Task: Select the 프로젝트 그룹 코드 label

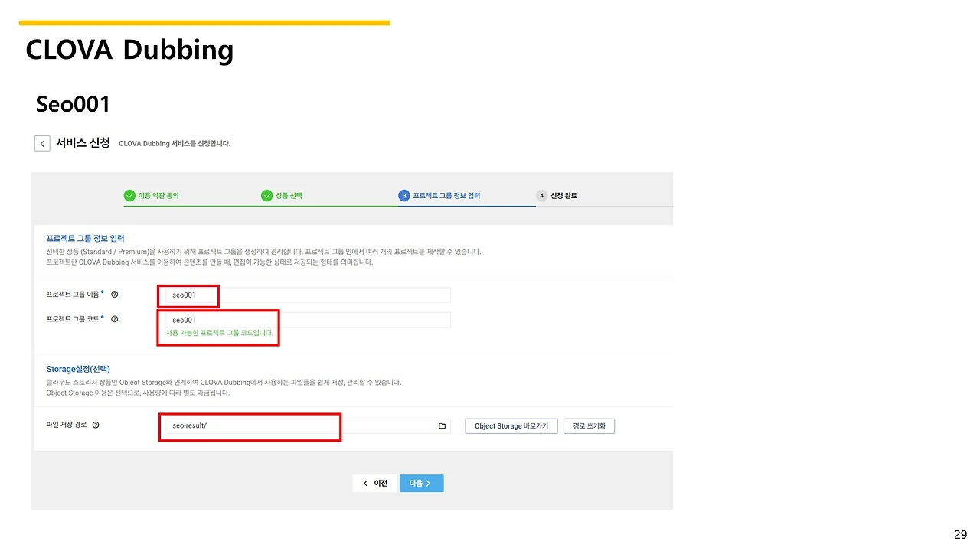Action: click(73, 319)
